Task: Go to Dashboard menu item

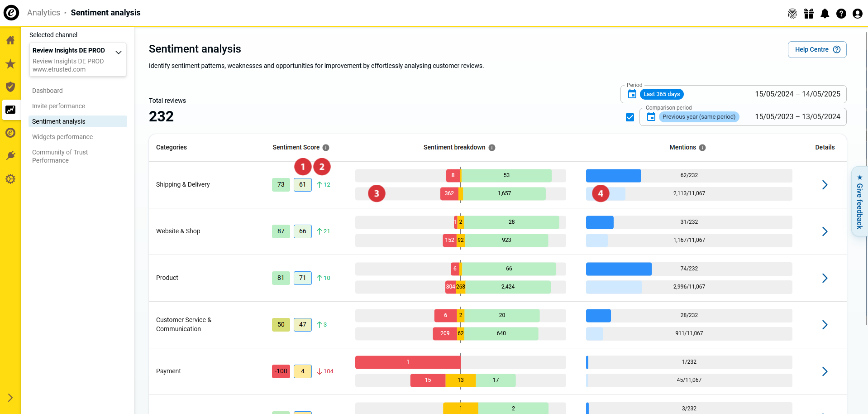Action: tap(48, 91)
